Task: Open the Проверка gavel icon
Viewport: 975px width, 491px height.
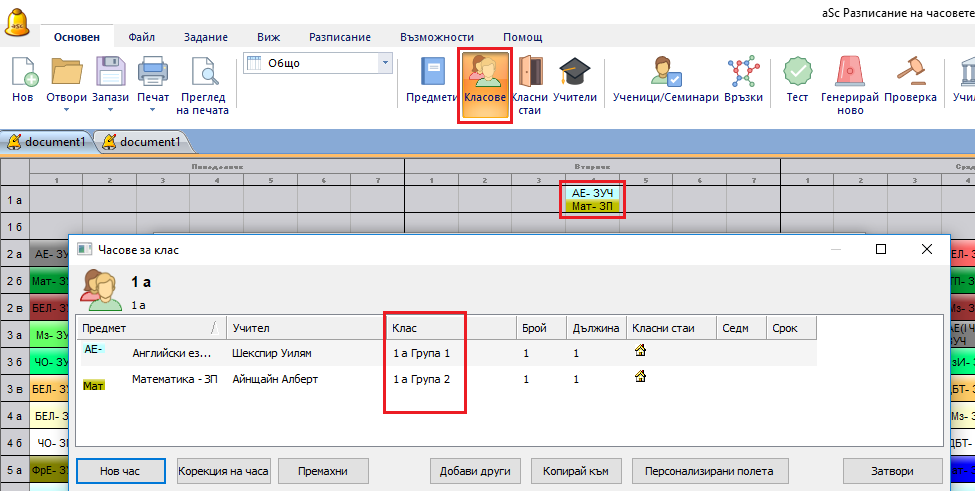Action: point(910,74)
